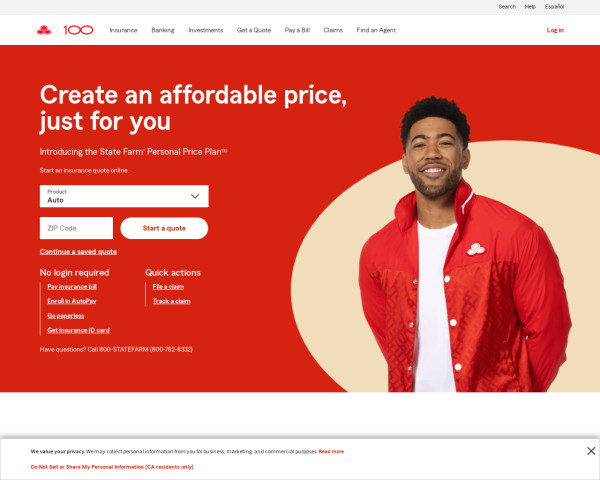This screenshot has height=480, width=600.
Task: Click the Start a quote button
Action: [164, 228]
